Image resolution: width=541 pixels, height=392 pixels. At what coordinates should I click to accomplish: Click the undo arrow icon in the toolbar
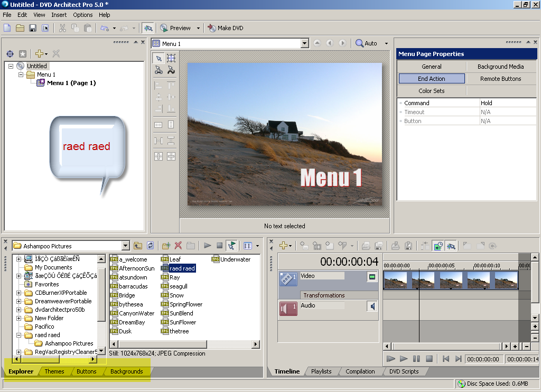[105, 28]
